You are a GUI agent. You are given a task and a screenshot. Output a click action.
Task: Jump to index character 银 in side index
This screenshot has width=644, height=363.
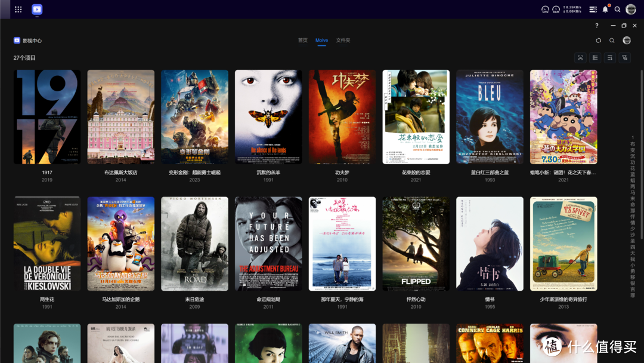633,283
